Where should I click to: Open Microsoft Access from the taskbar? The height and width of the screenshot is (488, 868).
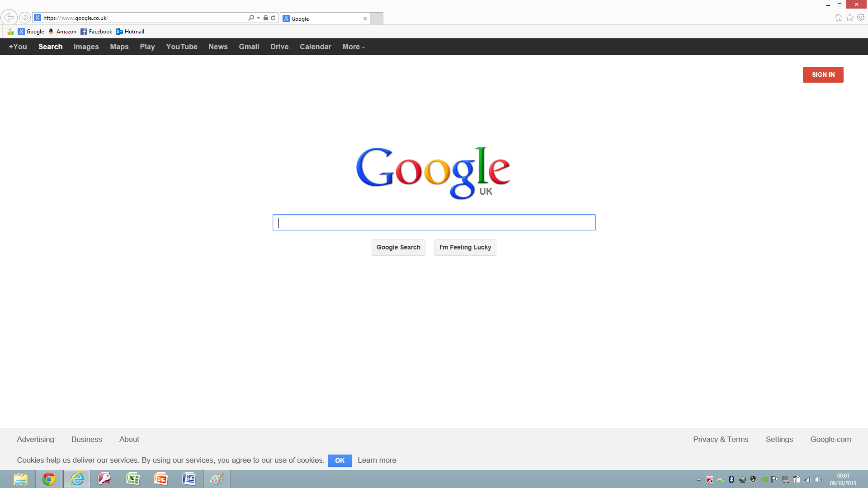pyautogui.click(x=104, y=479)
